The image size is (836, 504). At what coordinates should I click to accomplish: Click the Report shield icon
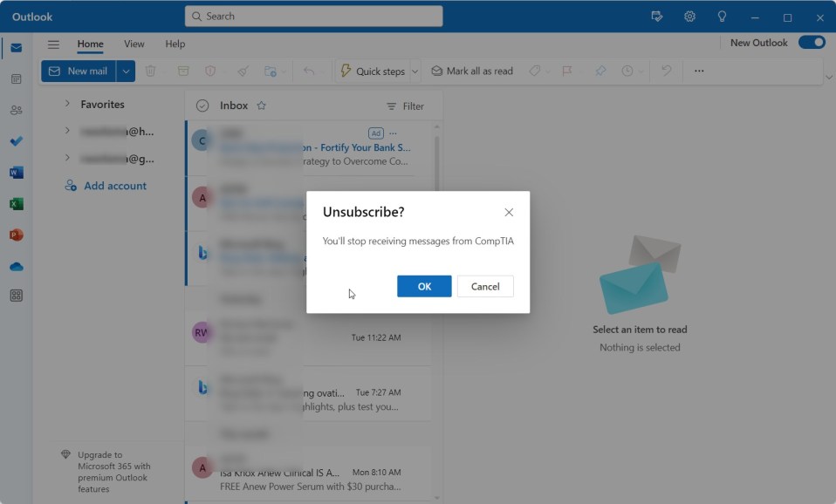210,71
